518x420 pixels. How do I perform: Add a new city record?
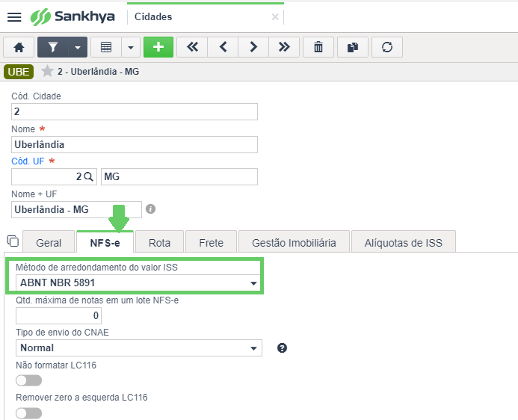tap(158, 47)
